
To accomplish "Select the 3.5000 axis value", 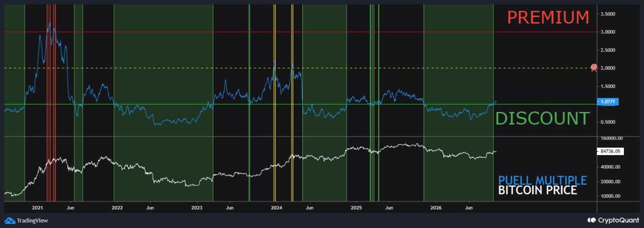I will [608, 14].
